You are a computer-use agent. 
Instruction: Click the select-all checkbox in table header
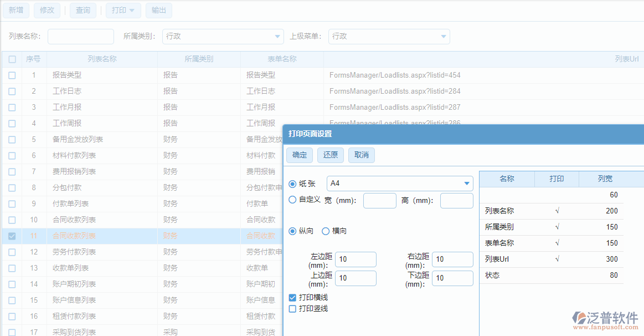tap(12, 59)
